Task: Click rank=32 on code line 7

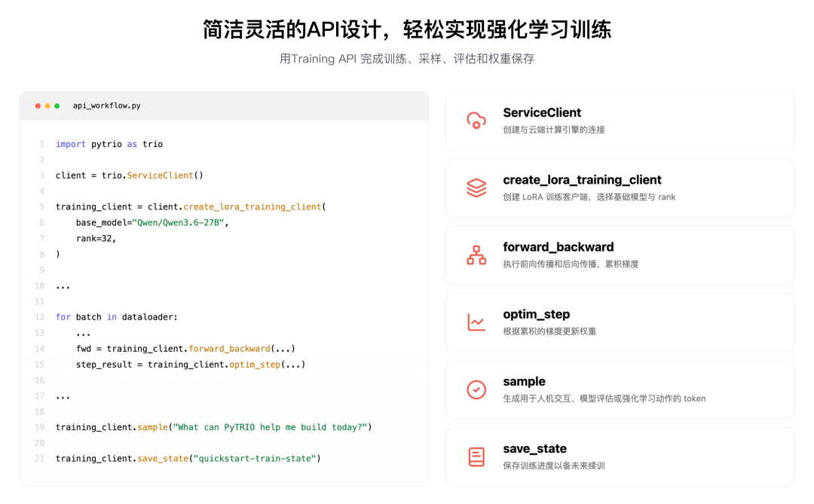Action: pyautogui.click(x=94, y=239)
